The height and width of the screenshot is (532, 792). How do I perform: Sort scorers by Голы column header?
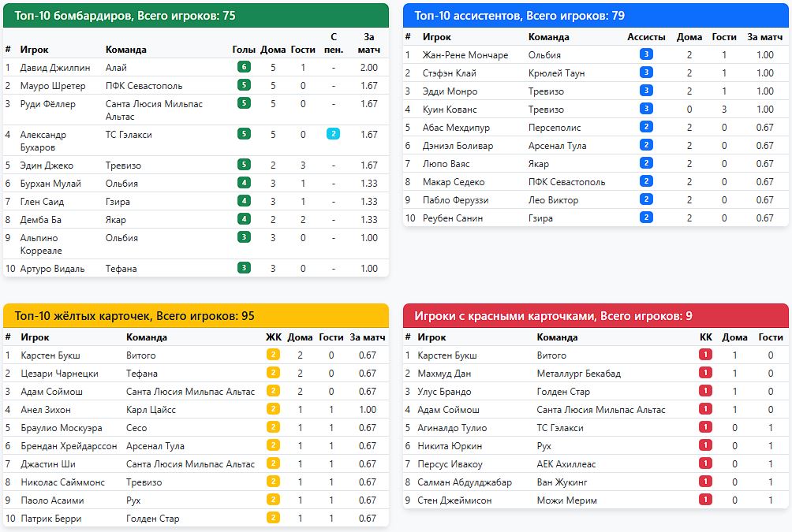[244, 50]
